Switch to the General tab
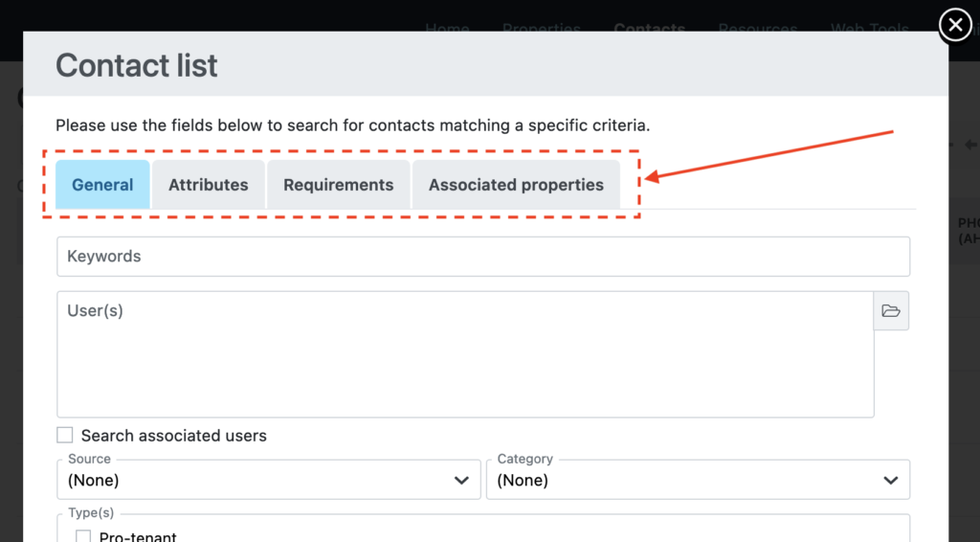Screen dimensions: 980x542 pyautogui.click(x=102, y=185)
